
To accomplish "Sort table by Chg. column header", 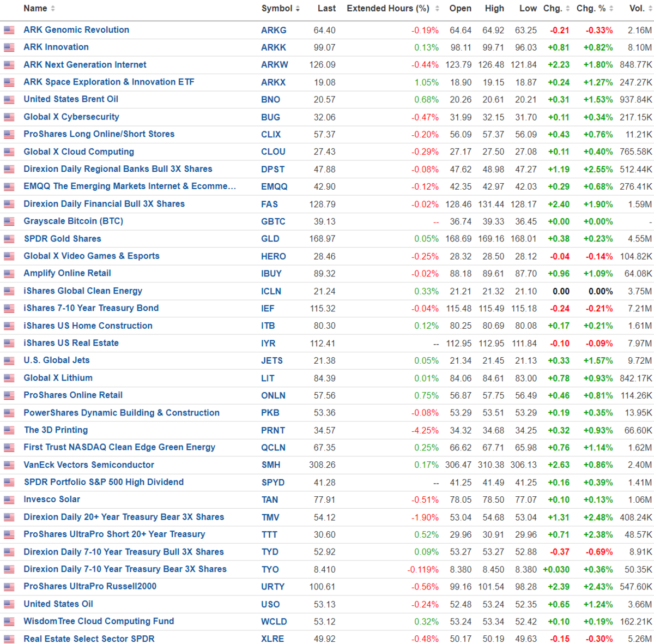I will click(x=556, y=9).
